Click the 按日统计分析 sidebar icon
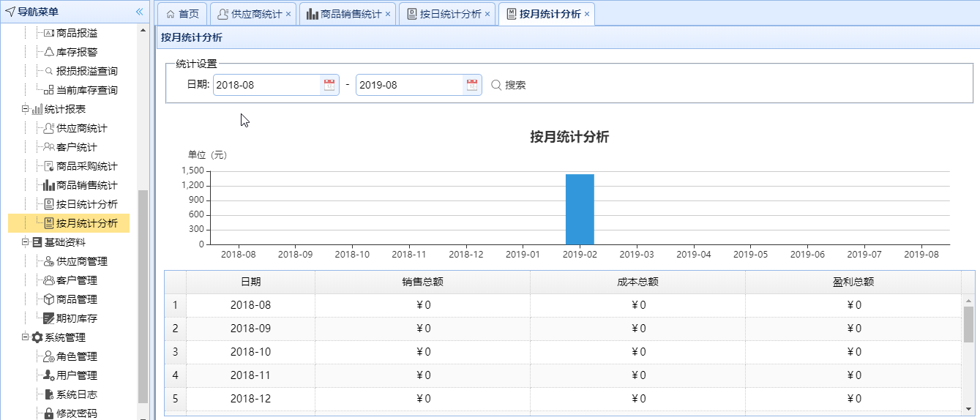Screen dimensions: 980x420 point(49,204)
